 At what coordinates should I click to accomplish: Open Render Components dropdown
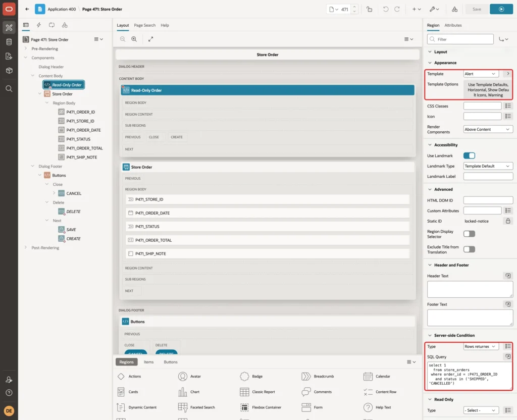point(488,129)
